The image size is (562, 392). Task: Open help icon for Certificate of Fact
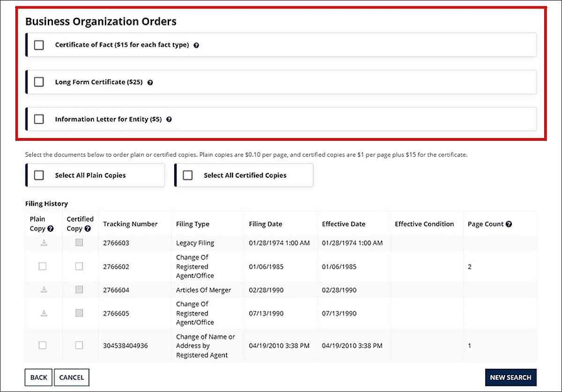coord(196,45)
